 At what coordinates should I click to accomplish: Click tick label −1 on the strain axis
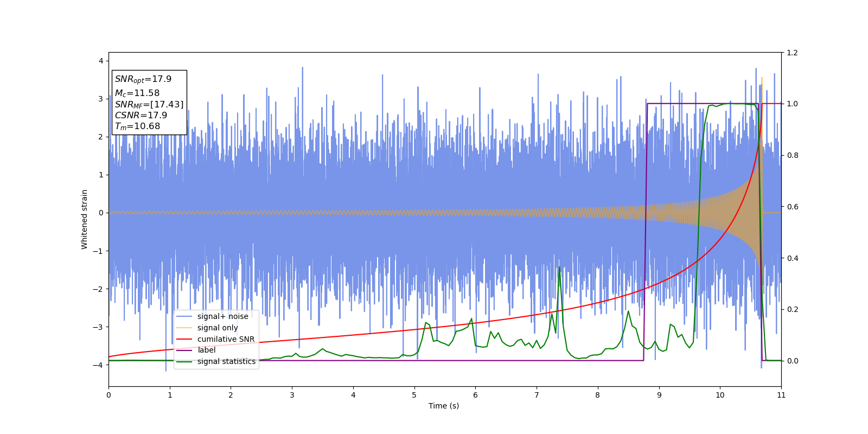(98, 251)
